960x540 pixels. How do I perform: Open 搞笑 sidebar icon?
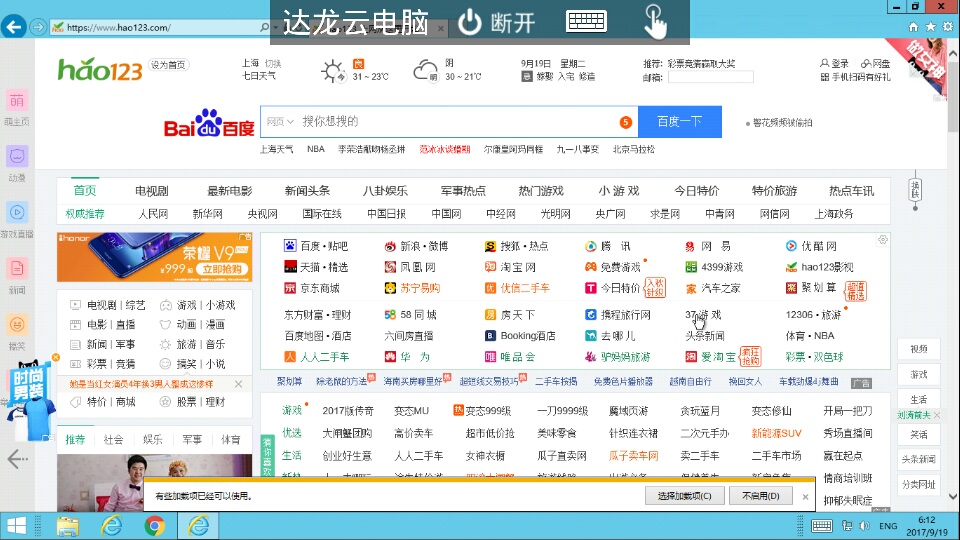click(x=17, y=324)
